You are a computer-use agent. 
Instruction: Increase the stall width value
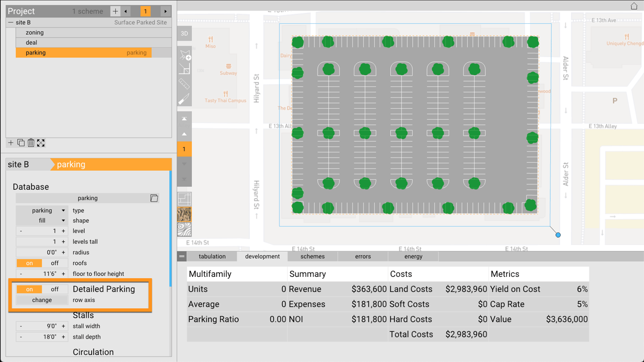(63, 326)
